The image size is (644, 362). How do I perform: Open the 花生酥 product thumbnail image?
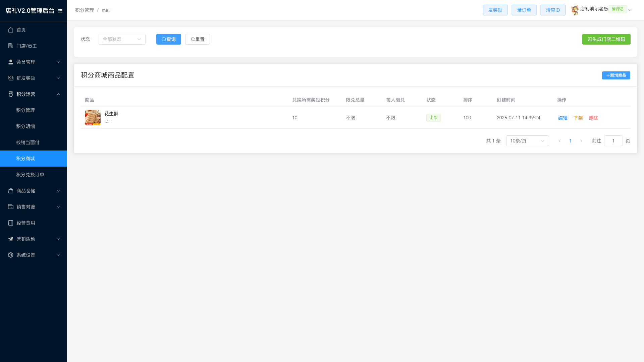pyautogui.click(x=93, y=118)
